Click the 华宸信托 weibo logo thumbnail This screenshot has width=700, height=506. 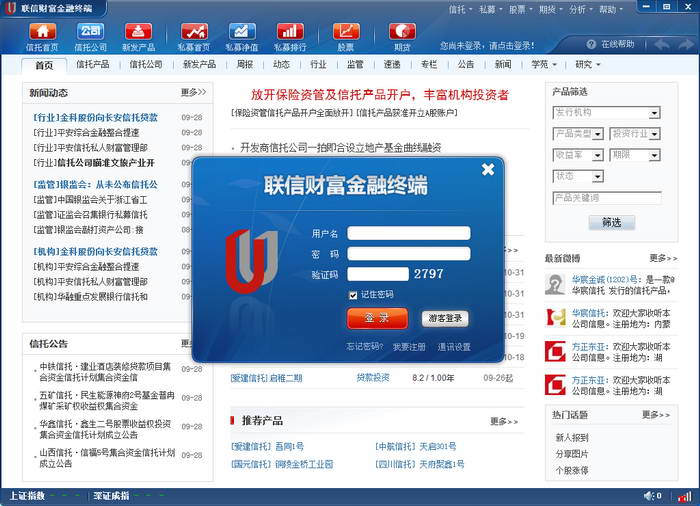tap(555, 318)
